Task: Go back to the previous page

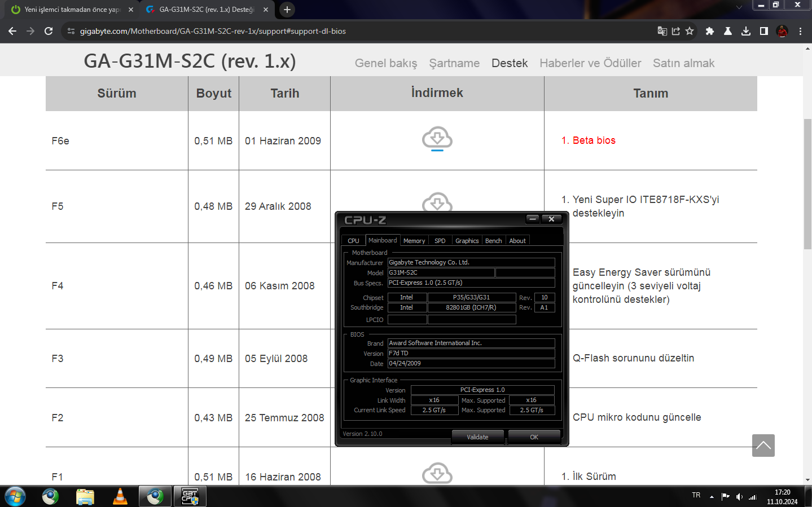Action: click(x=12, y=31)
